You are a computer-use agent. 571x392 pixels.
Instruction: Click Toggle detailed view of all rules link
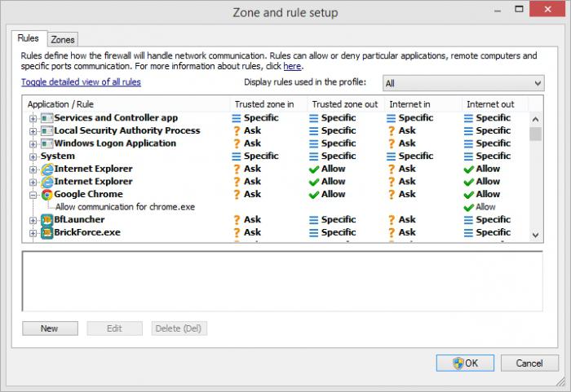click(81, 82)
